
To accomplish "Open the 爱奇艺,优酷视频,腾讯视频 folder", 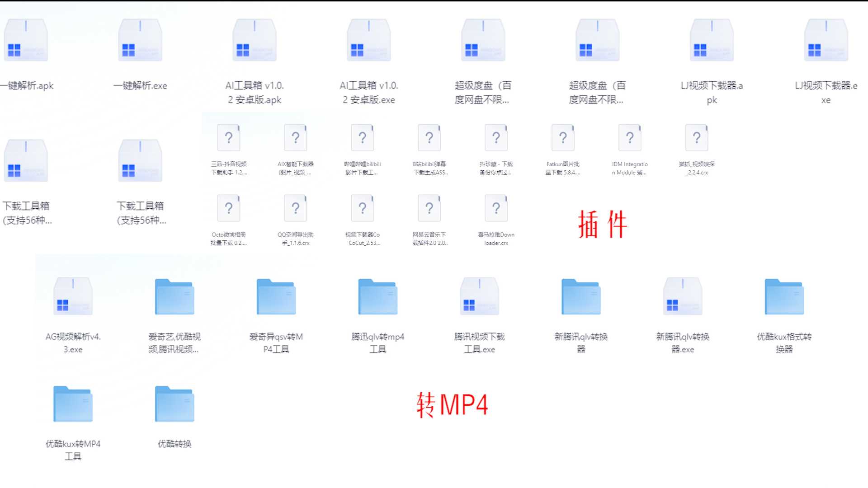I will 175,296.
